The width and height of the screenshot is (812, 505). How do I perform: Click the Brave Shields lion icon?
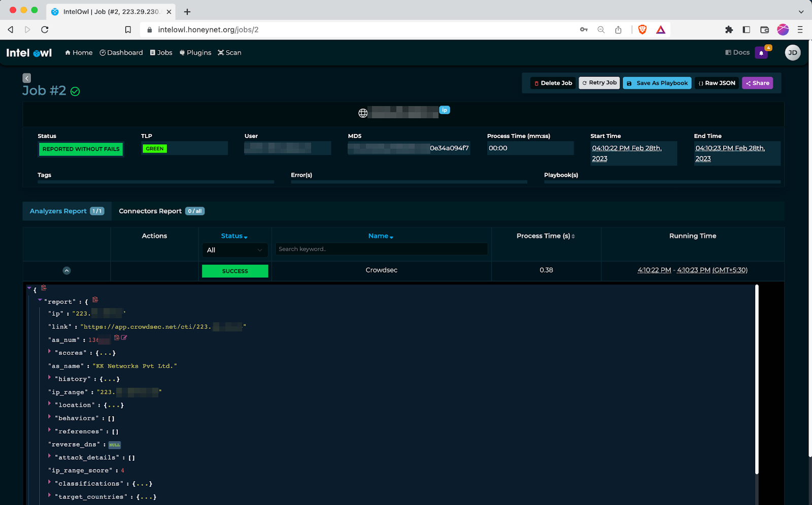[x=642, y=30]
